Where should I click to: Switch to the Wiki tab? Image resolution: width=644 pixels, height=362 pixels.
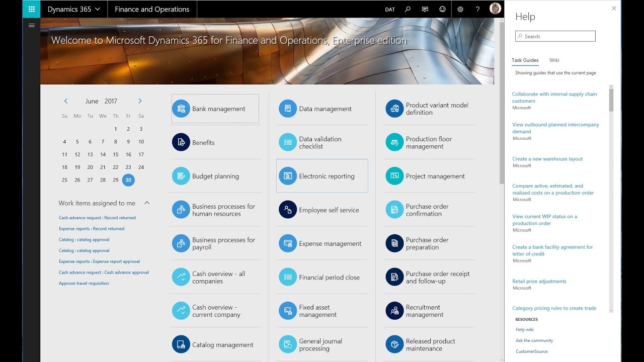tap(554, 60)
